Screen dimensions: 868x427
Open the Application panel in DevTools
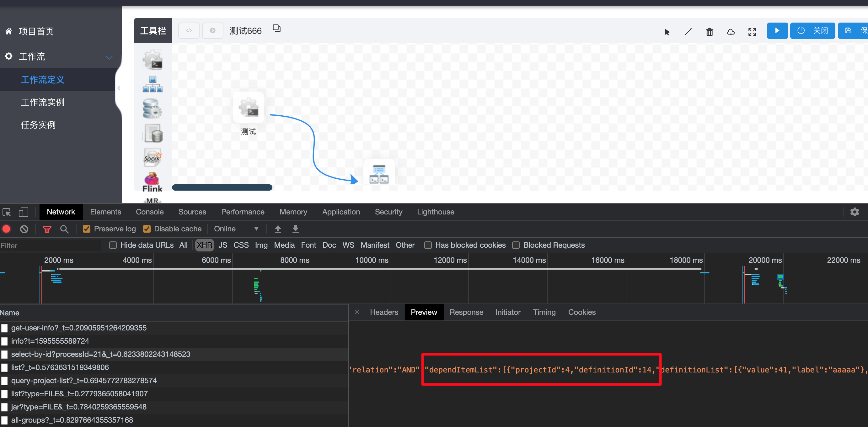coord(341,212)
